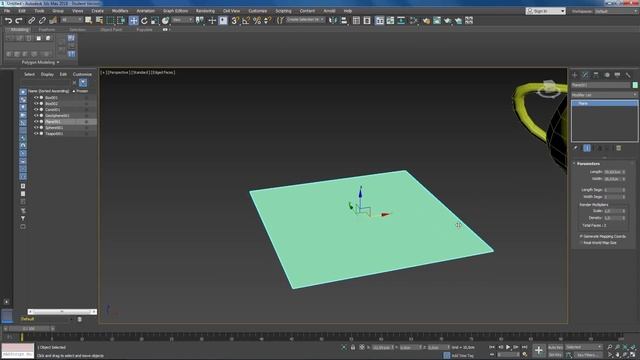
Task: Open the Graph Editors menu
Action: pyautogui.click(x=176, y=11)
